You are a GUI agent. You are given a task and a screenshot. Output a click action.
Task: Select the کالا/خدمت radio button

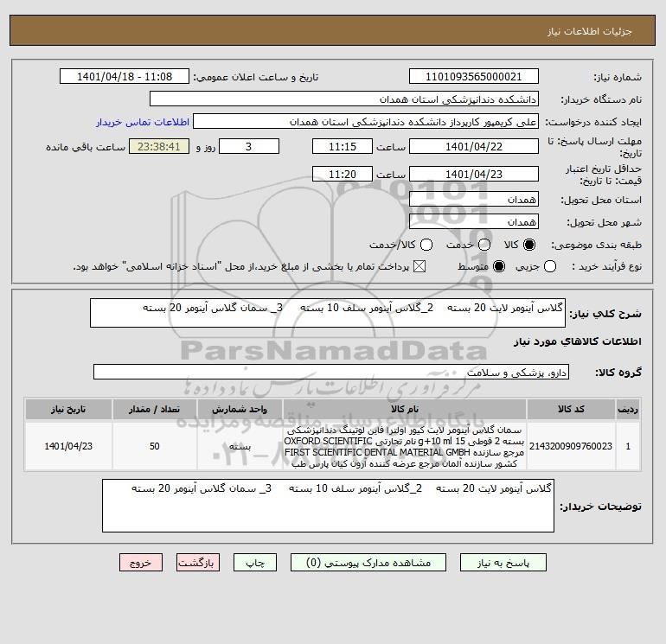pyautogui.click(x=426, y=245)
